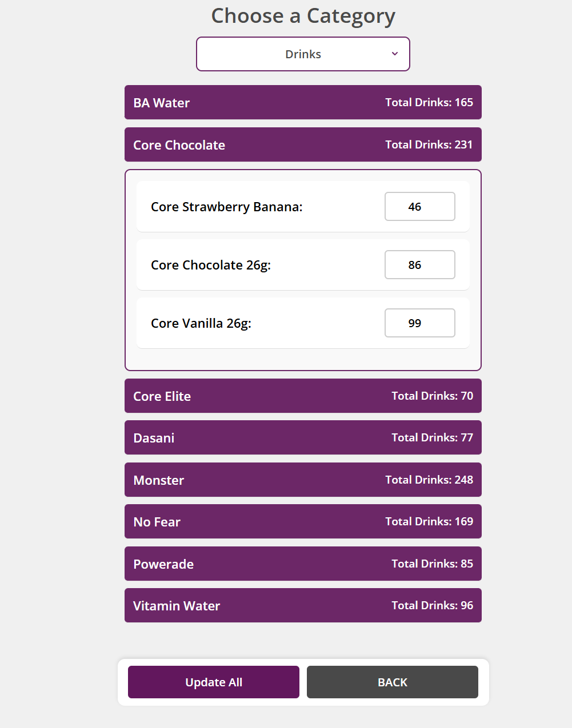The width and height of the screenshot is (572, 728).
Task: Click the Total Drinks: 248 label
Action: [x=429, y=480]
